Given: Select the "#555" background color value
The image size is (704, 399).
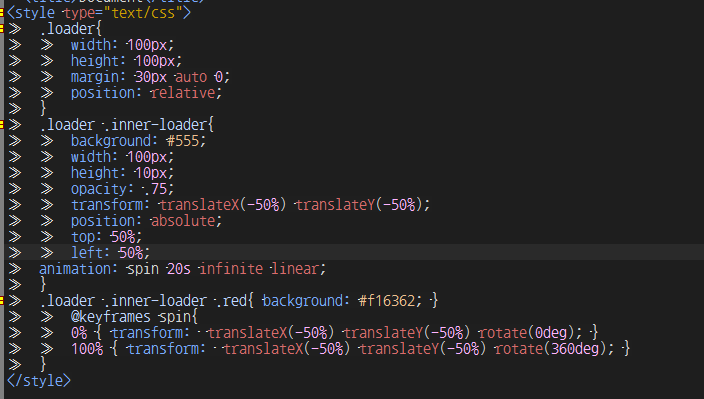Looking at the screenshot, I should tap(183, 141).
